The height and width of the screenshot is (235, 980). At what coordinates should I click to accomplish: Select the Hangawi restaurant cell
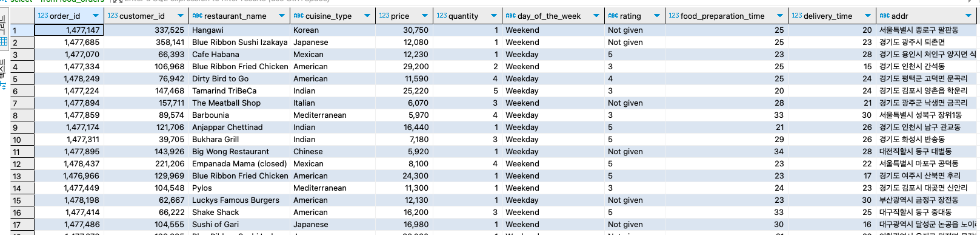click(x=239, y=30)
